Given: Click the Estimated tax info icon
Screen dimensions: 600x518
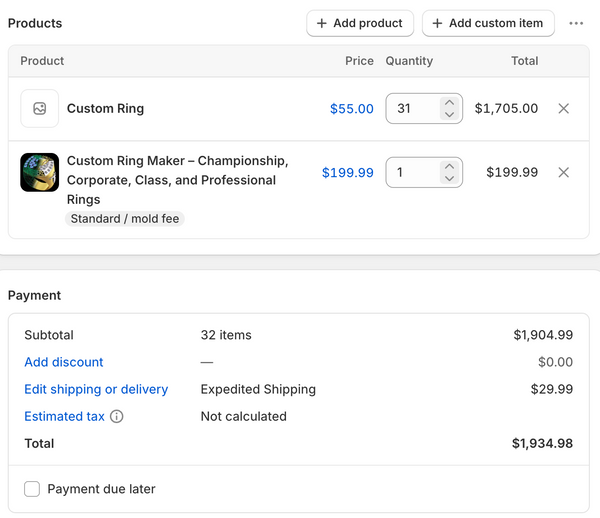Looking at the screenshot, I should tap(117, 416).
